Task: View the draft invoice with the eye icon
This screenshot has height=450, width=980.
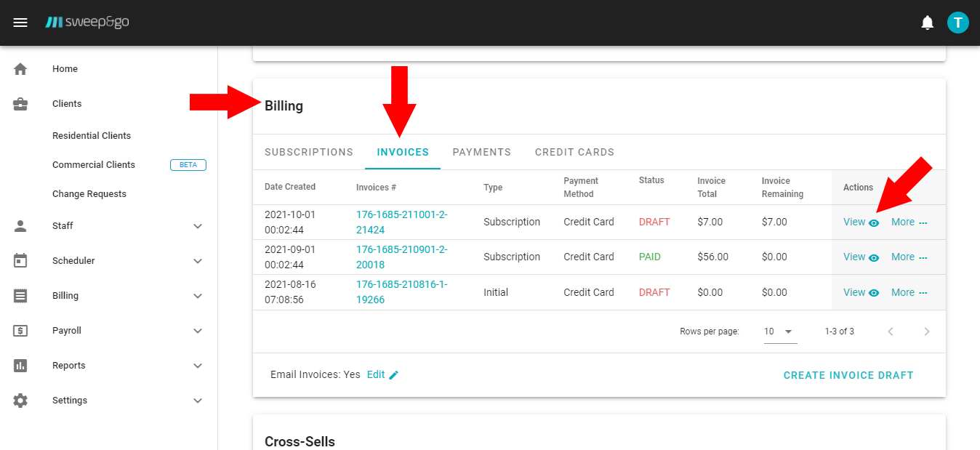Action: 874,222
